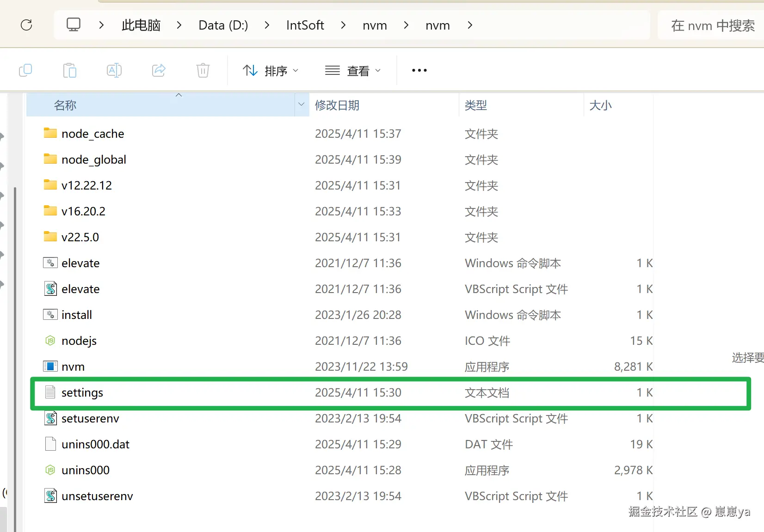Click the nvm application icon
Viewport: 764px width, 532px height.
click(50, 366)
